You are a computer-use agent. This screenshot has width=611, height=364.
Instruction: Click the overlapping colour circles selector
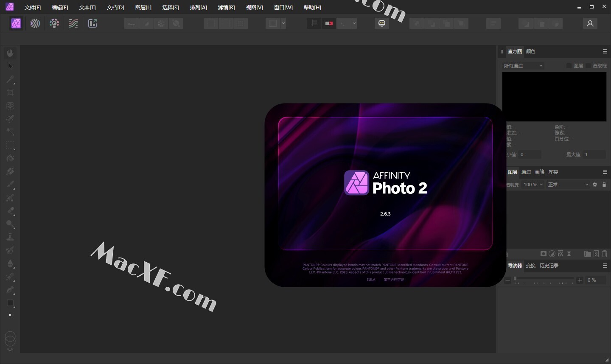[x=10, y=339]
